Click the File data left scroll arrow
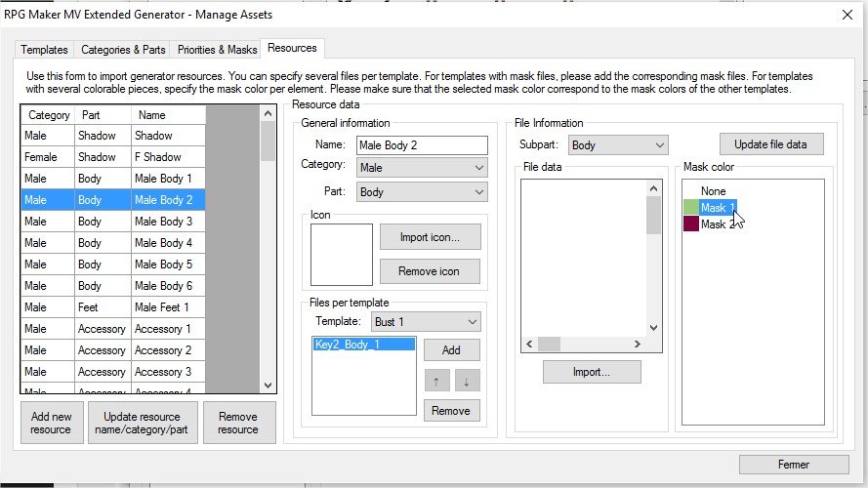868x488 pixels. [529, 345]
